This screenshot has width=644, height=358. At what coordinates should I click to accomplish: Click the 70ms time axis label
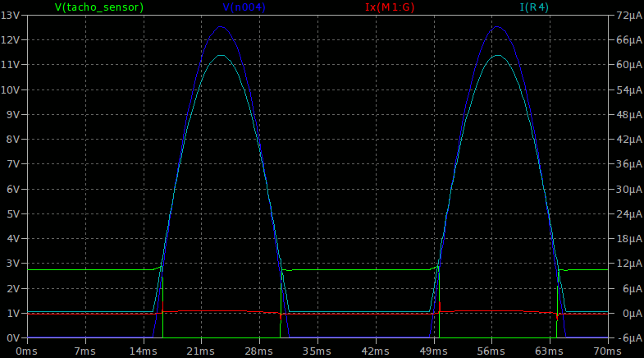pyautogui.click(x=608, y=351)
